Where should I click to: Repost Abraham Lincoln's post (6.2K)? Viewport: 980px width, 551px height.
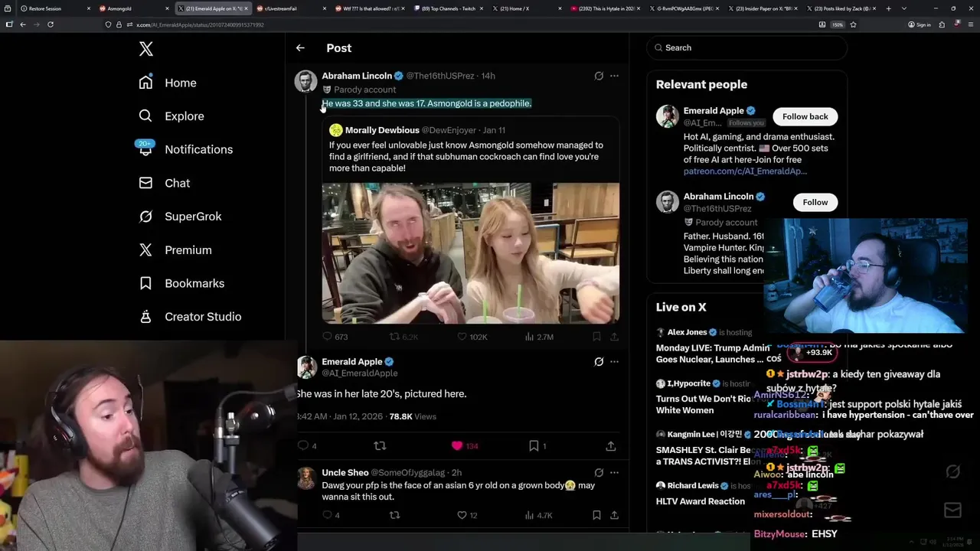click(403, 337)
